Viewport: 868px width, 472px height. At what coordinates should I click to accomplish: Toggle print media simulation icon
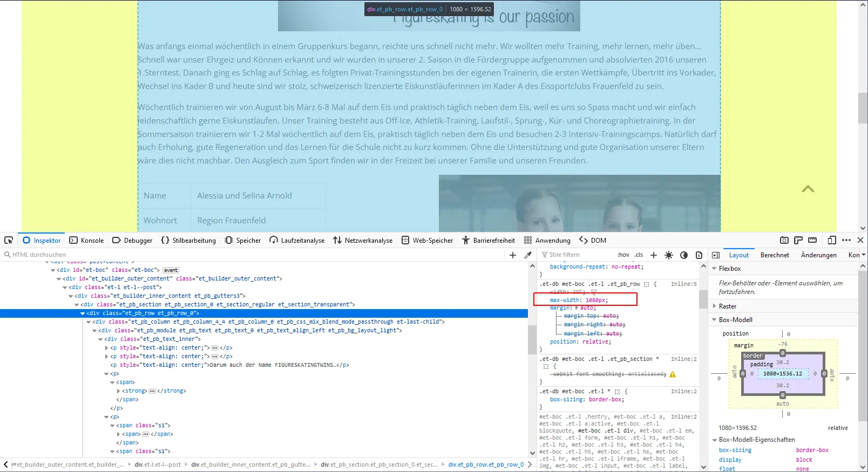[x=699, y=255]
